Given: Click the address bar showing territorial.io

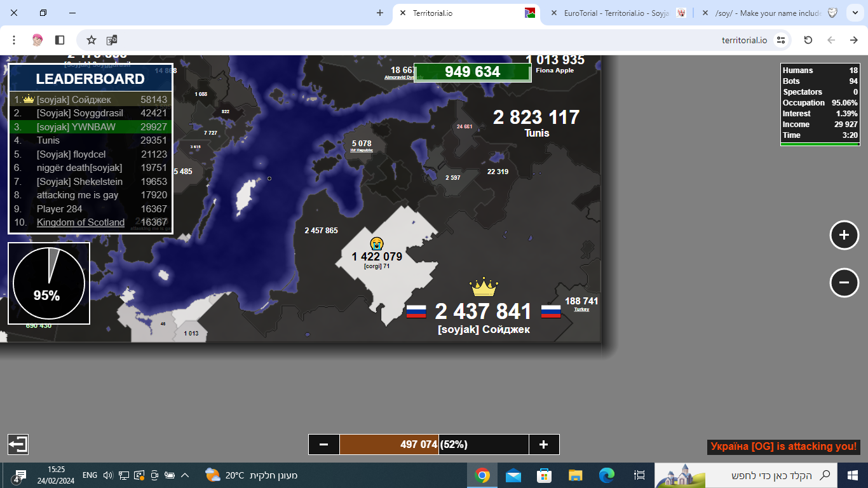Looking at the screenshot, I should pyautogui.click(x=434, y=40).
